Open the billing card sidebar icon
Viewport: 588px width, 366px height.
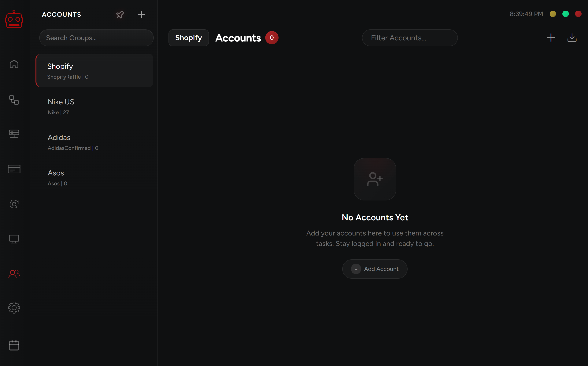(x=14, y=169)
